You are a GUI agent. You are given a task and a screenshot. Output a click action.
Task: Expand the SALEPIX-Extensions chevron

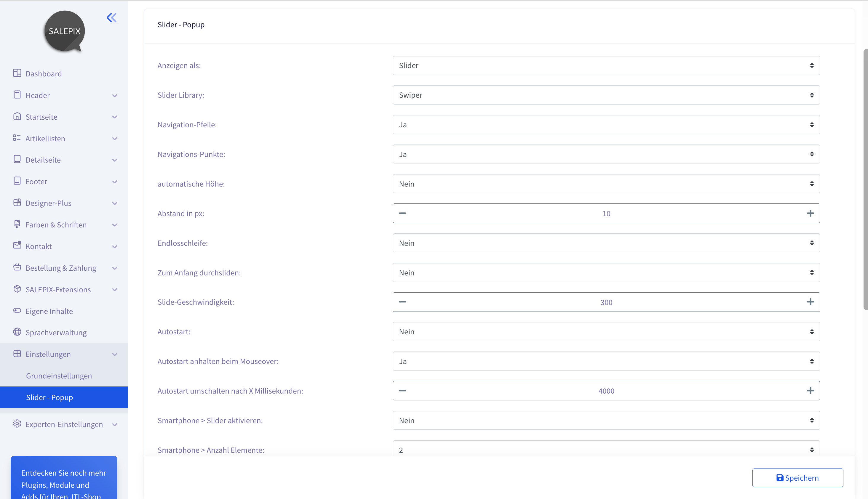coord(115,290)
